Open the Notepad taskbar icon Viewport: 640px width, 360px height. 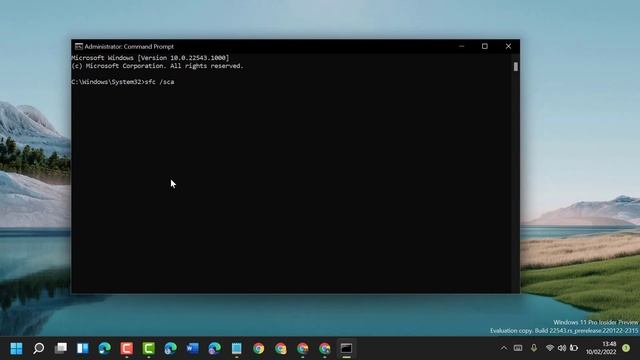(x=236, y=348)
